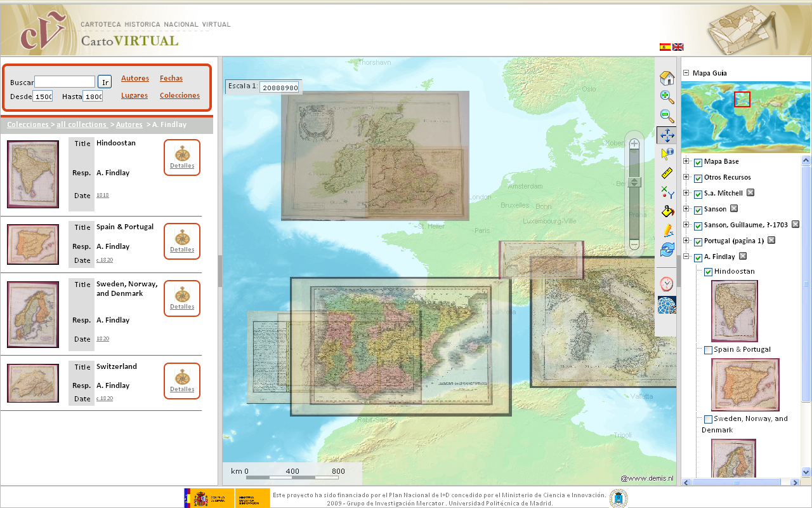Activate the pan move-arrows tool
Screen dimensions: 812x508
[667, 135]
